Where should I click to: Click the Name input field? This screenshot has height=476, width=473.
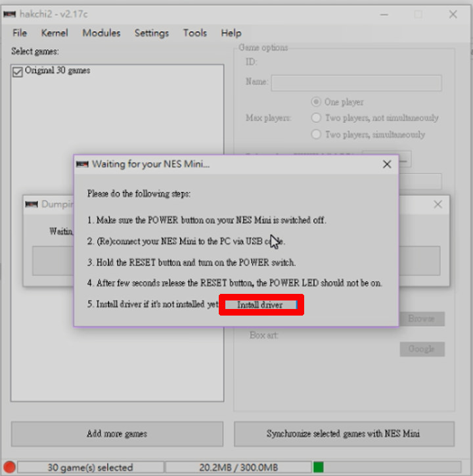(x=356, y=83)
